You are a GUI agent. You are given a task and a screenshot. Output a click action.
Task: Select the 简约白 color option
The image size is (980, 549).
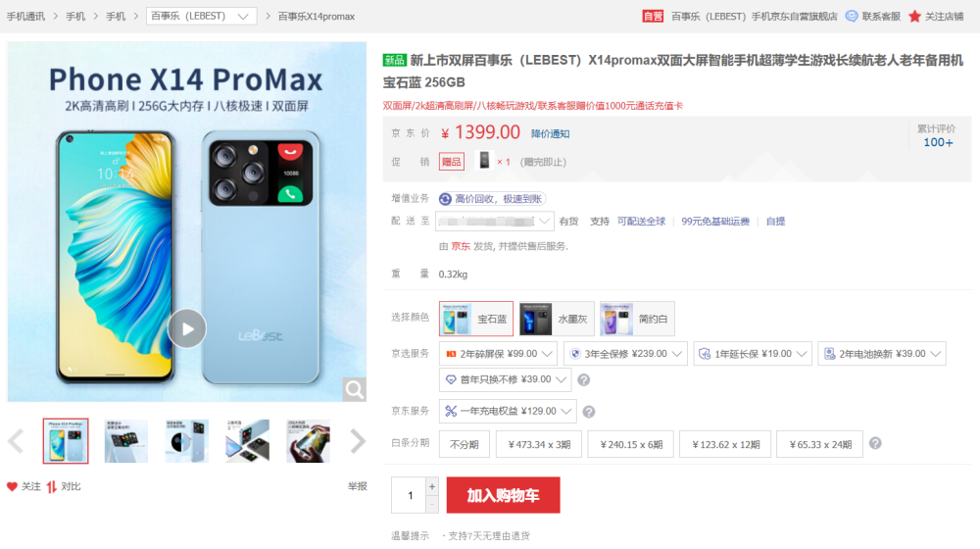[637, 319]
